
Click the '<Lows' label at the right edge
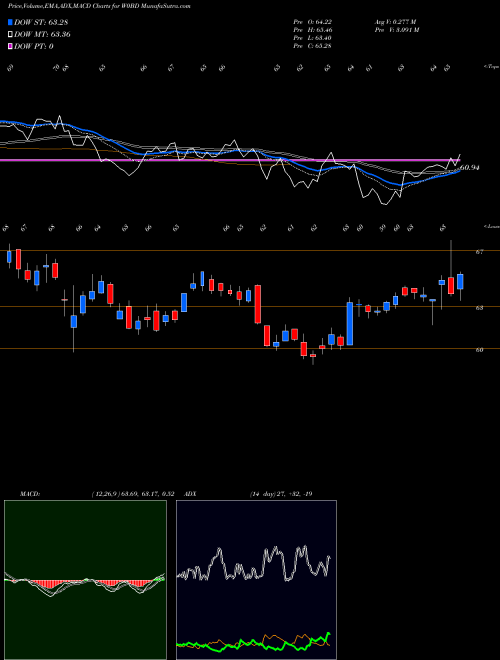tap(491, 226)
